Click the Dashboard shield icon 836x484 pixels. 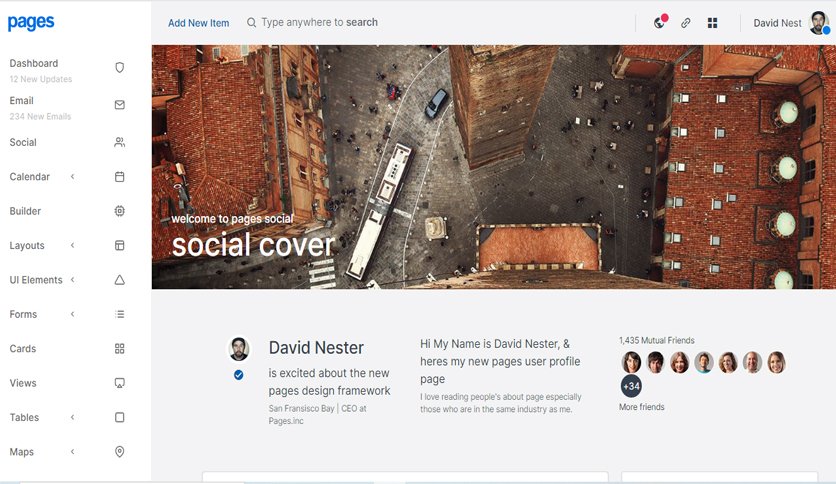pos(119,67)
